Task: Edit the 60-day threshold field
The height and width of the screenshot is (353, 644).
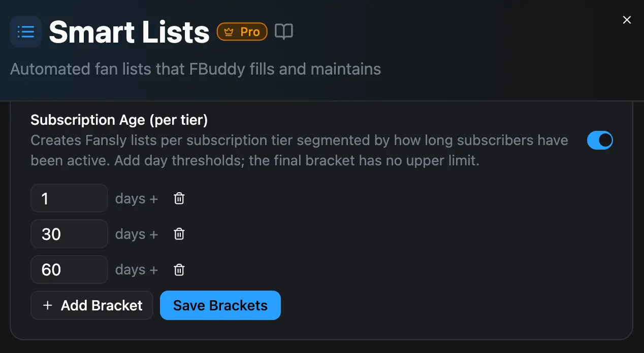Action: tap(69, 269)
